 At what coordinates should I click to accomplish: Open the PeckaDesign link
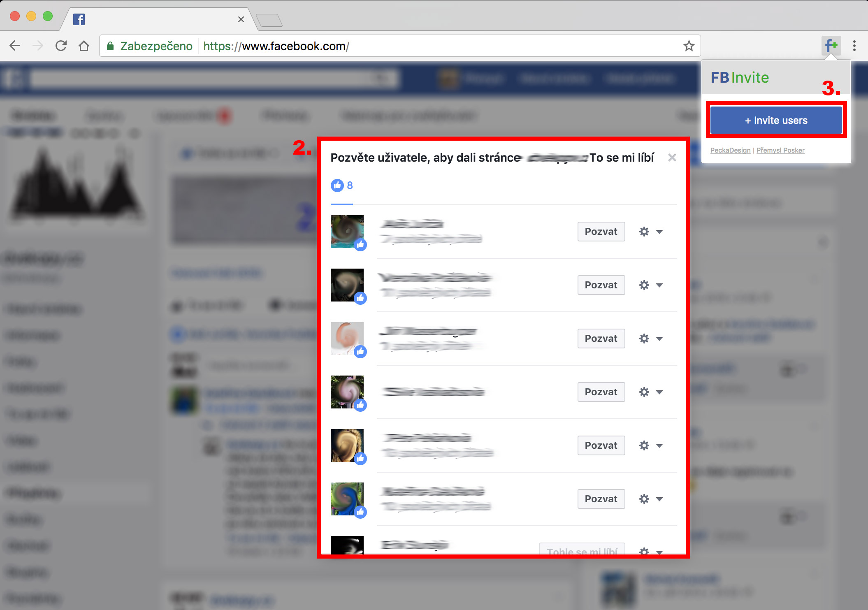[730, 150]
